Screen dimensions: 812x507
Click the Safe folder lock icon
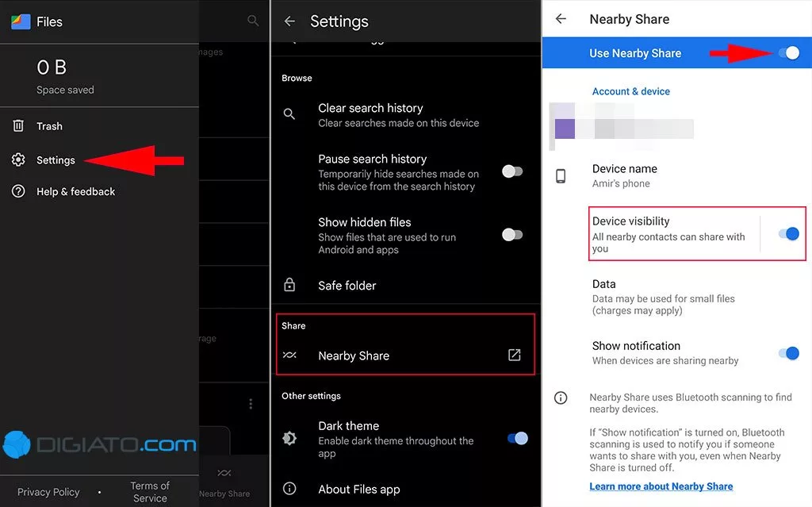(289, 285)
